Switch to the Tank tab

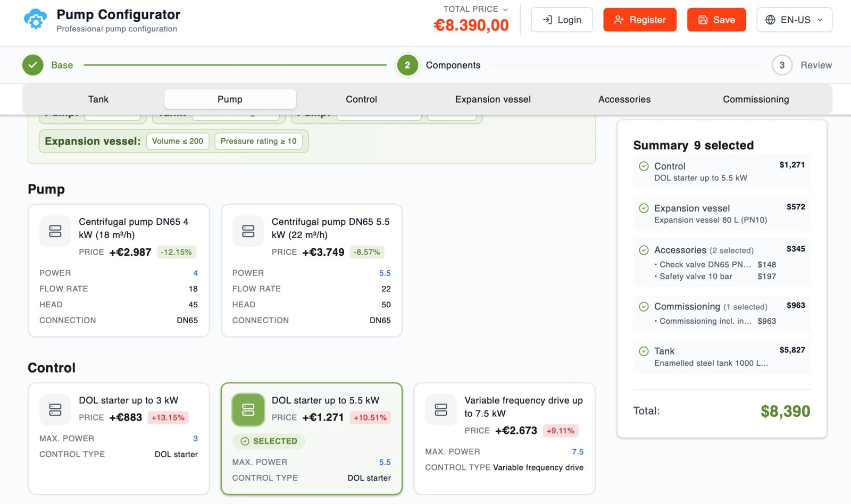click(x=98, y=99)
